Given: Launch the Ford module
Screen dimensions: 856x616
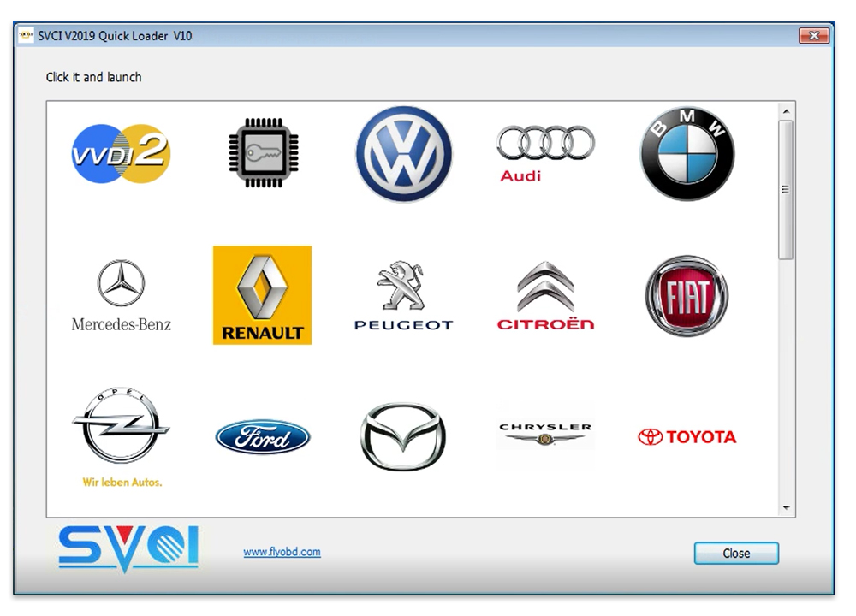Looking at the screenshot, I should click(263, 437).
